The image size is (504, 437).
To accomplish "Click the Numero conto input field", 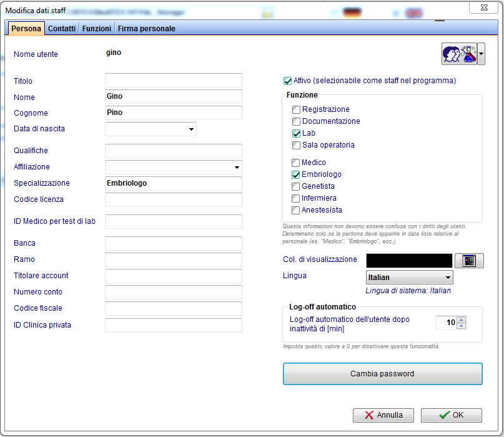I will (x=174, y=292).
